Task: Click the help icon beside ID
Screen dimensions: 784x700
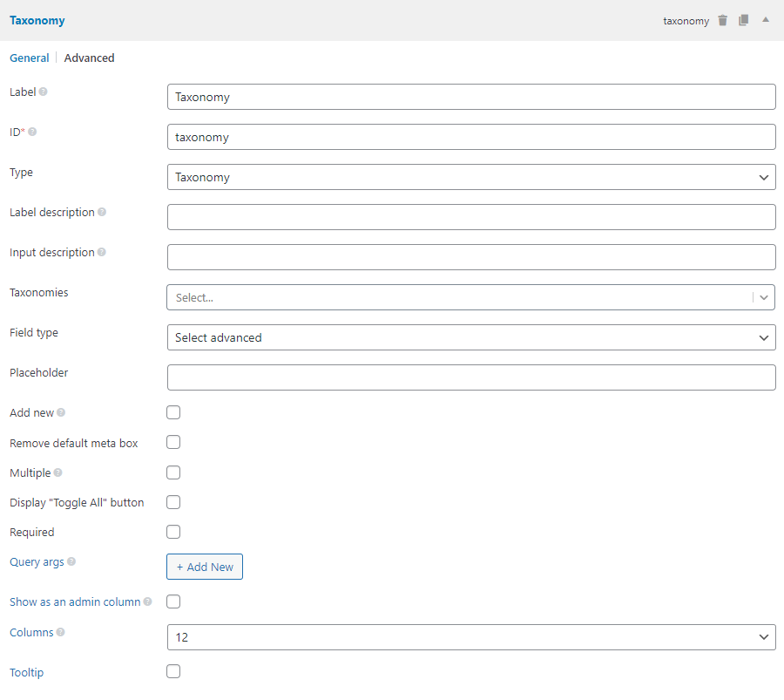Action: point(32,132)
